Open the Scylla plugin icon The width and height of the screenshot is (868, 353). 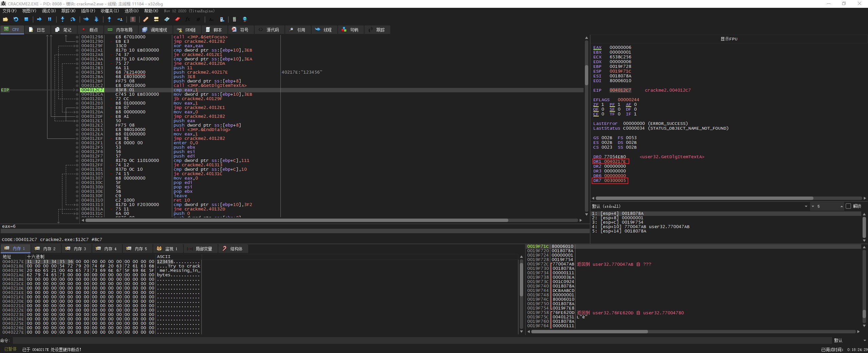133,19
